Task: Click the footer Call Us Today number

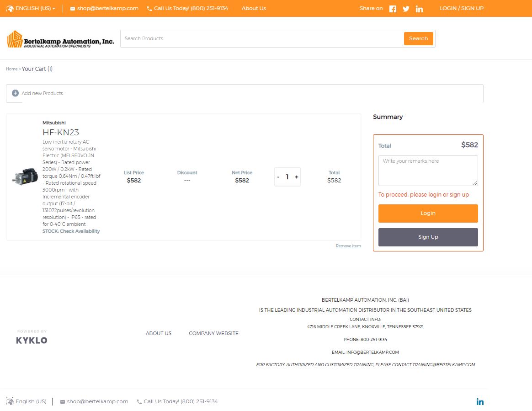Action: (181, 401)
